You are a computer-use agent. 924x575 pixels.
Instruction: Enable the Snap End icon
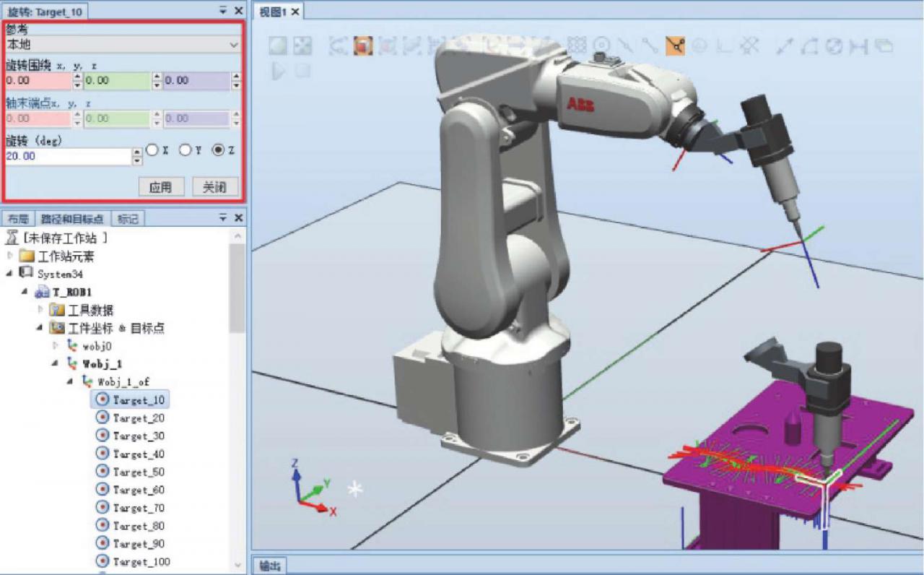click(x=650, y=46)
